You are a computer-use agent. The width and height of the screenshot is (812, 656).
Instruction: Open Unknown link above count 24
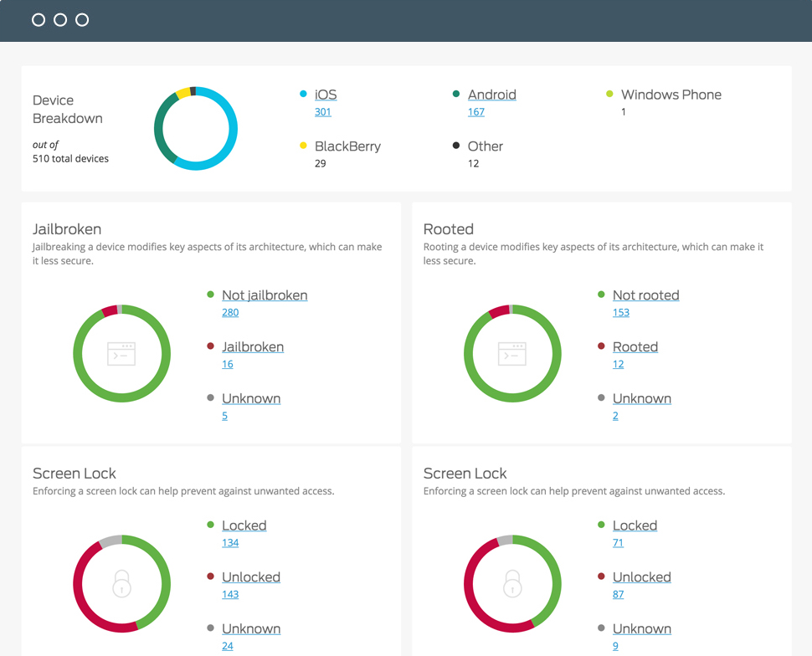pyautogui.click(x=251, y=629)
